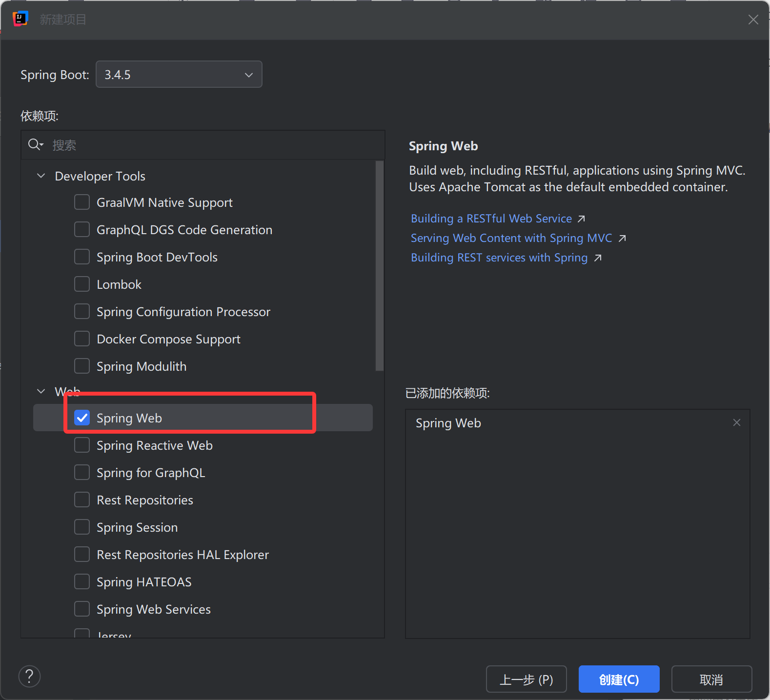Click the search magnifier icon
This screenshot has height=700, width=770.
coord(35,144)
